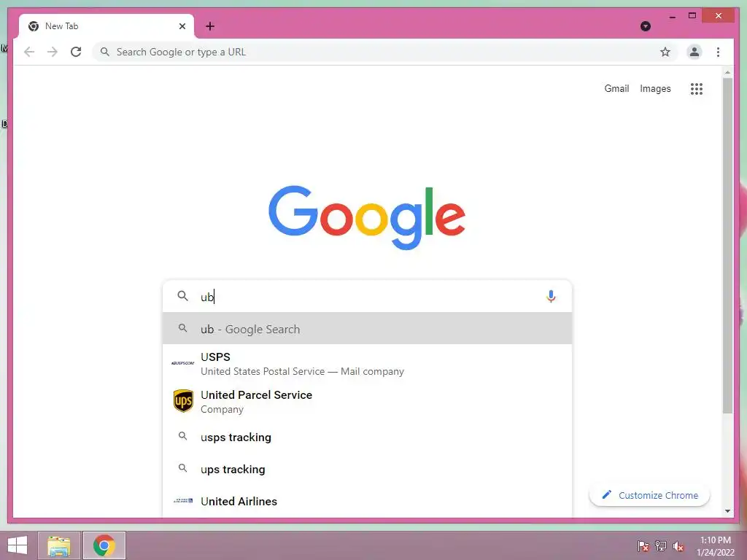
Task: Click the Google logo
Action: point(367,217)
